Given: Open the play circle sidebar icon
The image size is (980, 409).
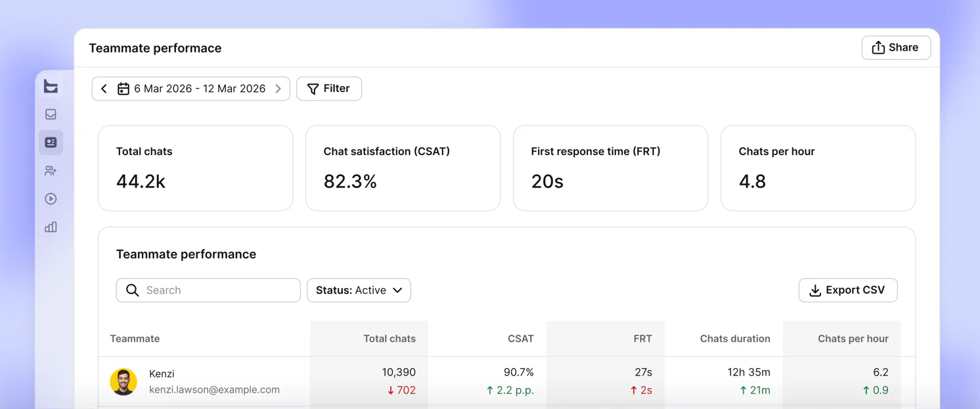Looking at the screenshot, I should 51,199.
